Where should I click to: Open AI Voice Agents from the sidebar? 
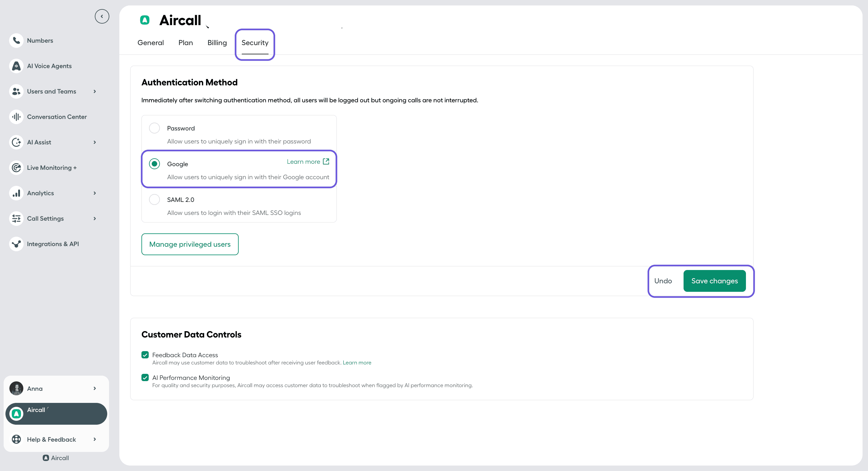point(16,66)
